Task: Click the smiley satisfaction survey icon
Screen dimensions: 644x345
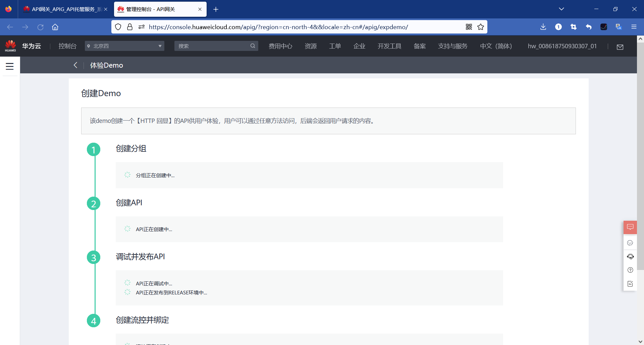Action: pos(630,243)
